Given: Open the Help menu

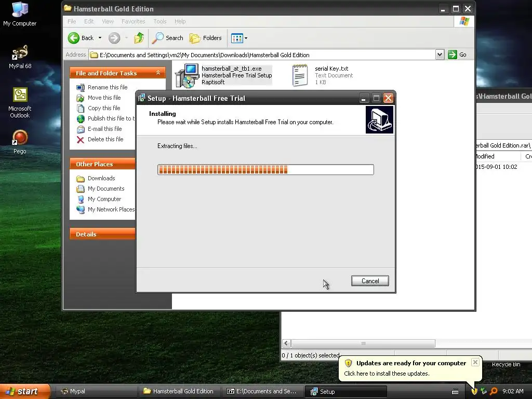Looking at the screenshot, I should click(x=180, y=21).
